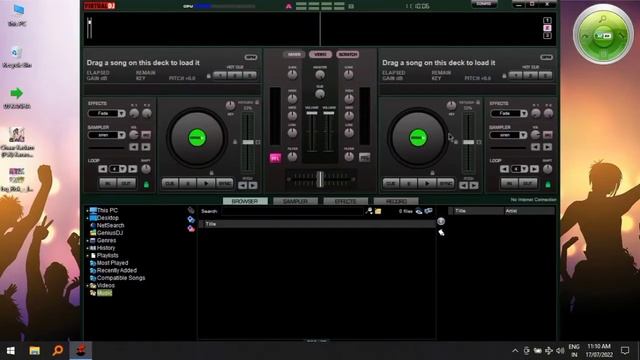Open the left deck Sampler dropdown showing siren
Viewport: 640px width, 360px height.
click(122, 135)
